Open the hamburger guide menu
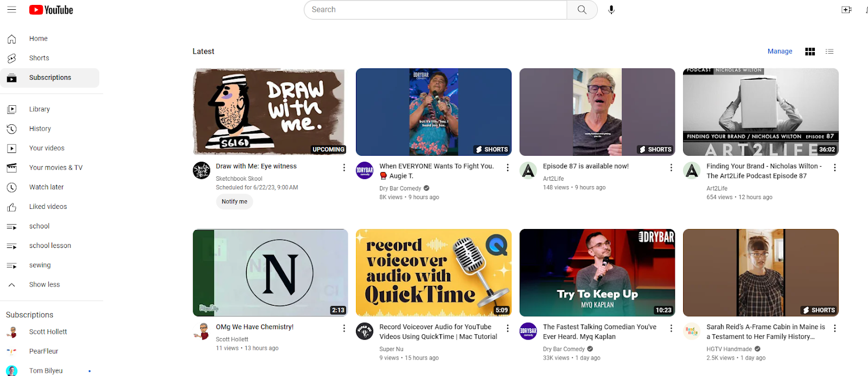 [x=11, y=10]
